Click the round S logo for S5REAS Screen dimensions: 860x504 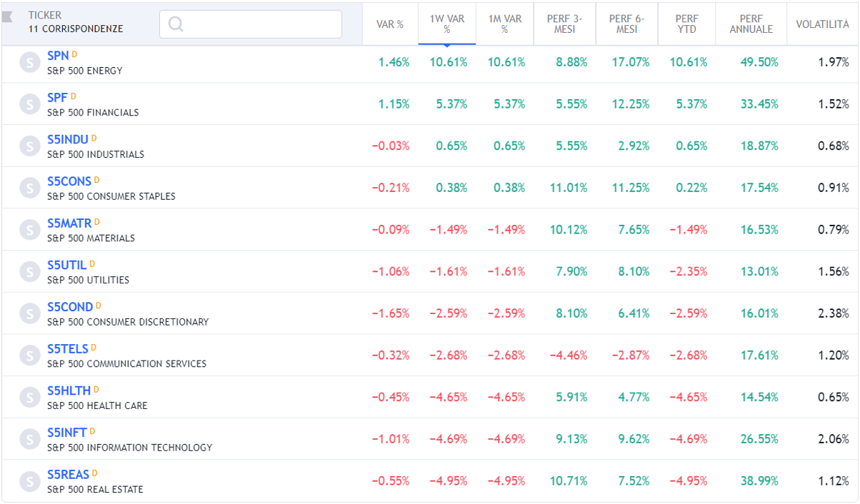(x=29, y=481)
